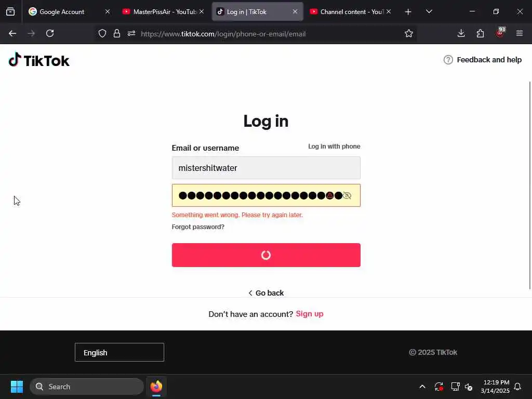Open Firefox application hamburger menu
Viewport: 532px width, 399px height.
[x=520, y=33]
